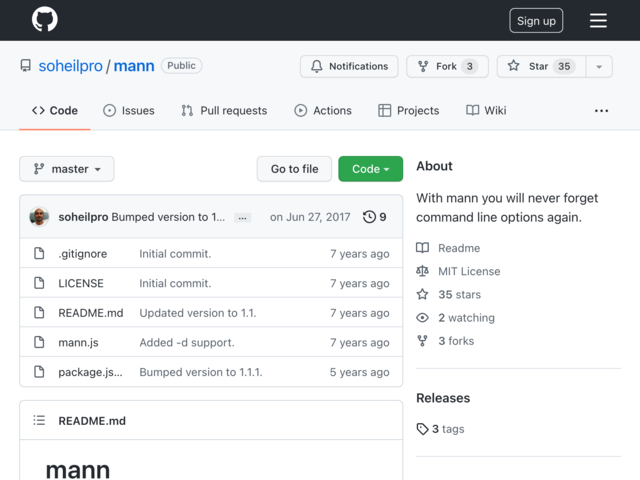Click the law scale icon beside MIT License

coord(422,271)
